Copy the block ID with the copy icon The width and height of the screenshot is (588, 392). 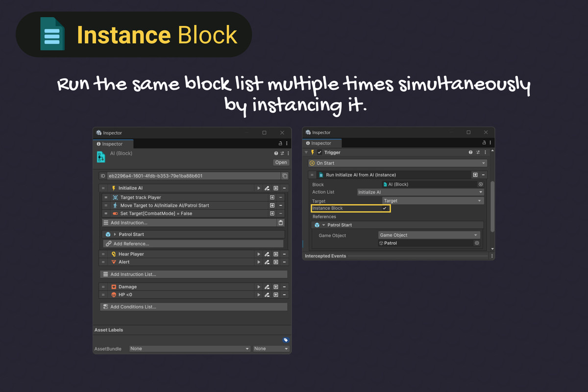point(285,176)
